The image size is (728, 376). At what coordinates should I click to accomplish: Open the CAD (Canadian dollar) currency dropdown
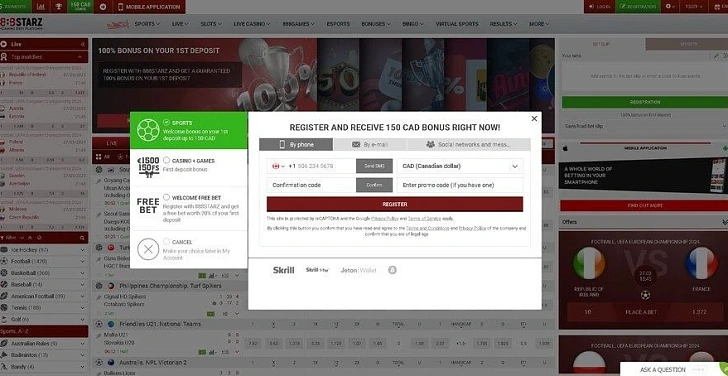click(460, 166)
